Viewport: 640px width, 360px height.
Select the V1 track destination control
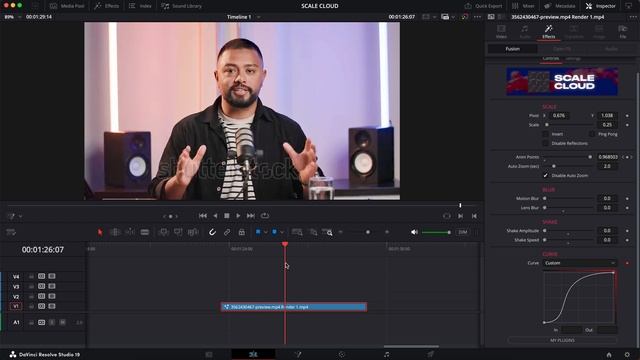[x=16, y=307]
